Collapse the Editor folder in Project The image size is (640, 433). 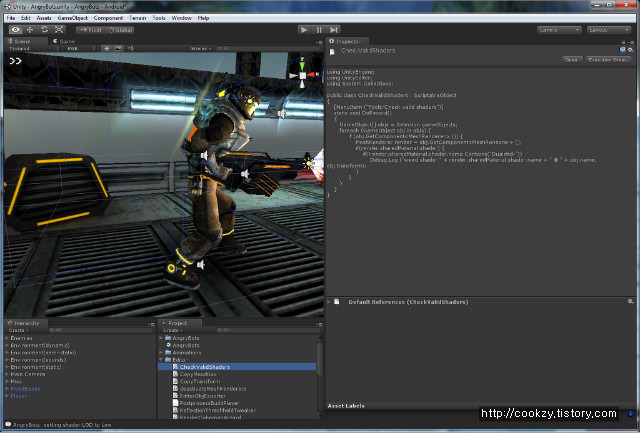pyautogui.click(x=161, y=360)
